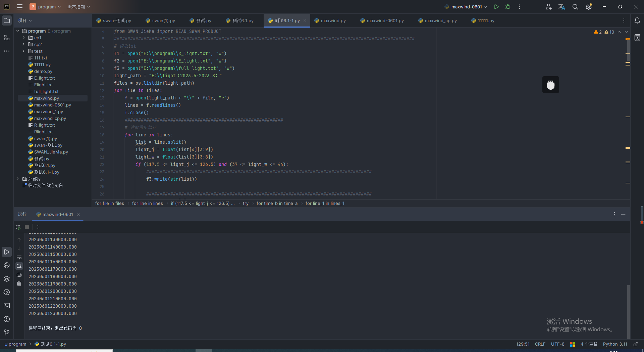
Task: Open 项目 view dropdown
Action: (25, 20)
